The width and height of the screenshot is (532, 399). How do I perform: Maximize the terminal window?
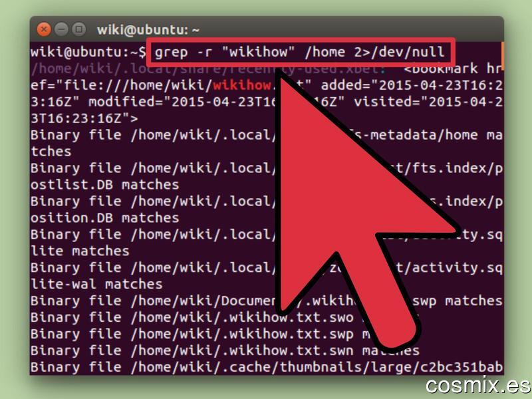click(x=79, y=29)
